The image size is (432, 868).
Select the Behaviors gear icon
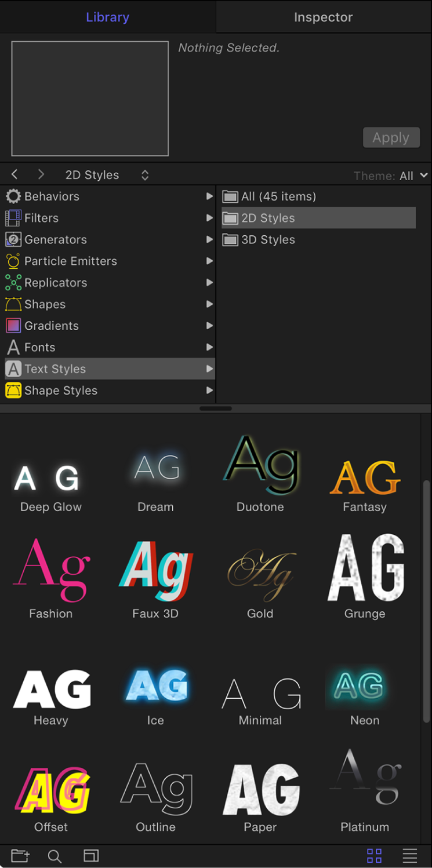(x=13, y=196)
